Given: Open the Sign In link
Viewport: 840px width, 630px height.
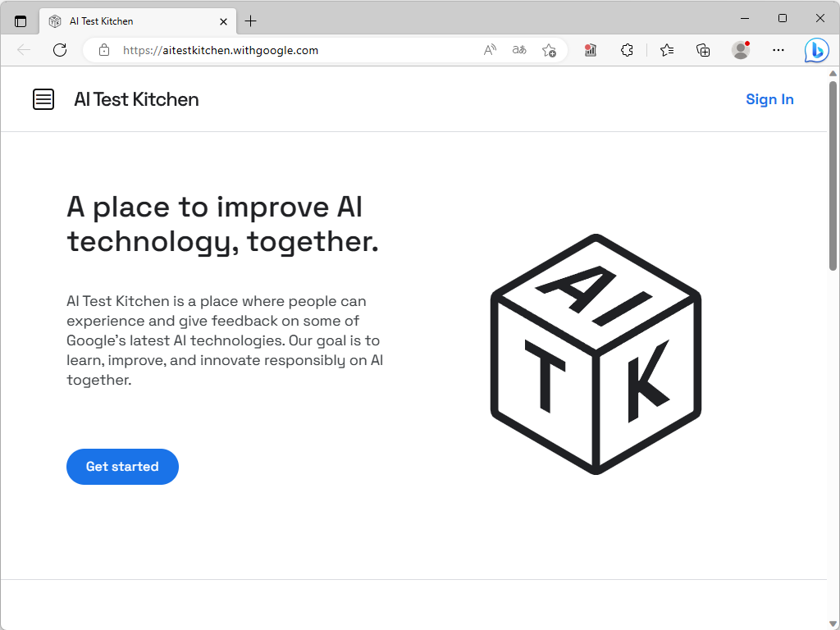Looking at the screenshot, I should point(769,99).
